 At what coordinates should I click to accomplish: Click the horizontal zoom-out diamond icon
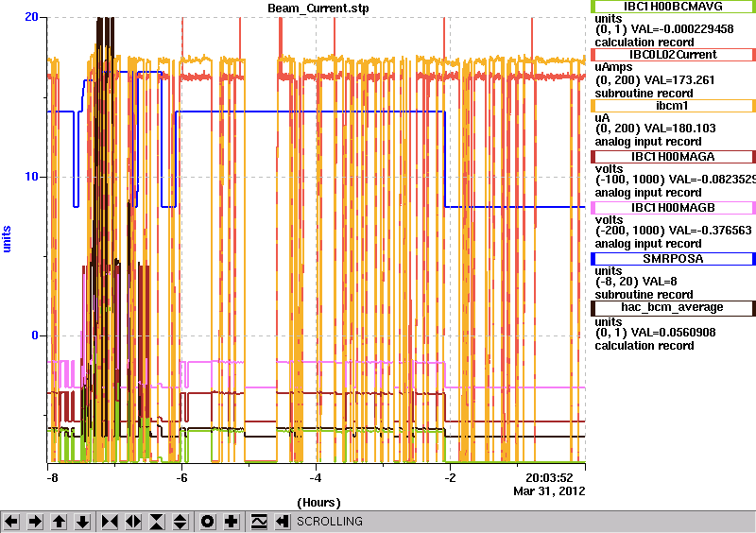coord(133,522)
